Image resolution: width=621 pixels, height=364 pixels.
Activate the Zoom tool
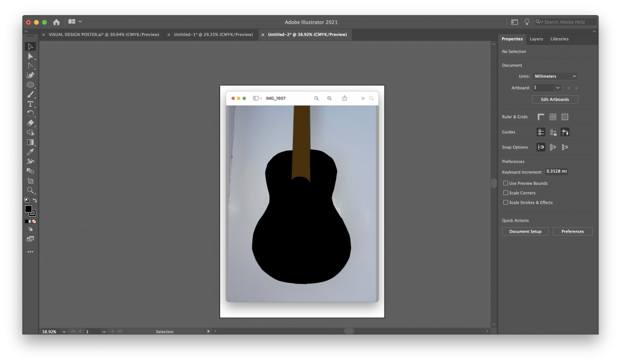coord(30,190)
